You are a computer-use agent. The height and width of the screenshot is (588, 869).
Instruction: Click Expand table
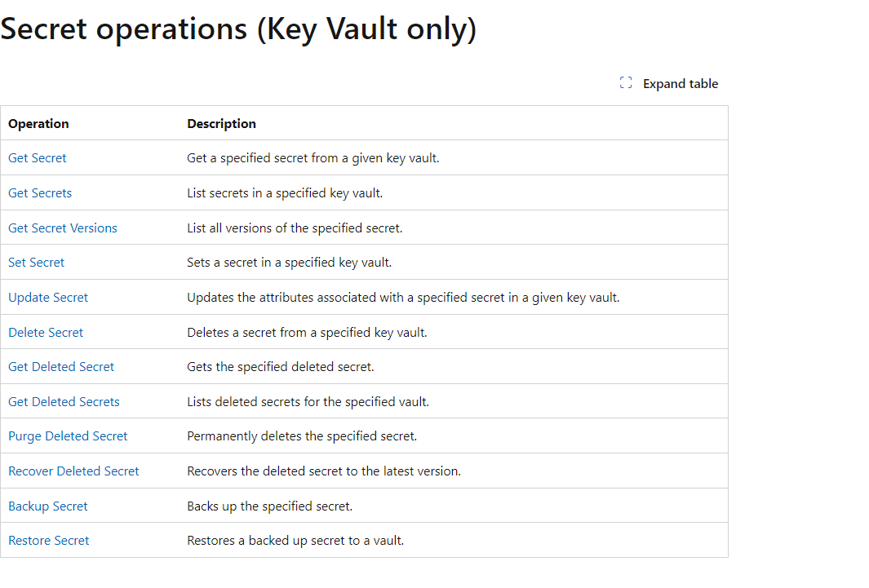tap(681, 83)
